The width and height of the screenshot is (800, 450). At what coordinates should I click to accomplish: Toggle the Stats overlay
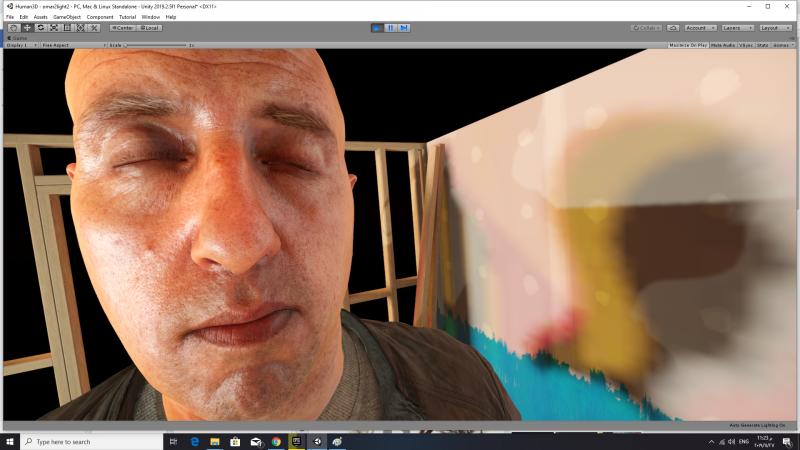click(762, 45)
